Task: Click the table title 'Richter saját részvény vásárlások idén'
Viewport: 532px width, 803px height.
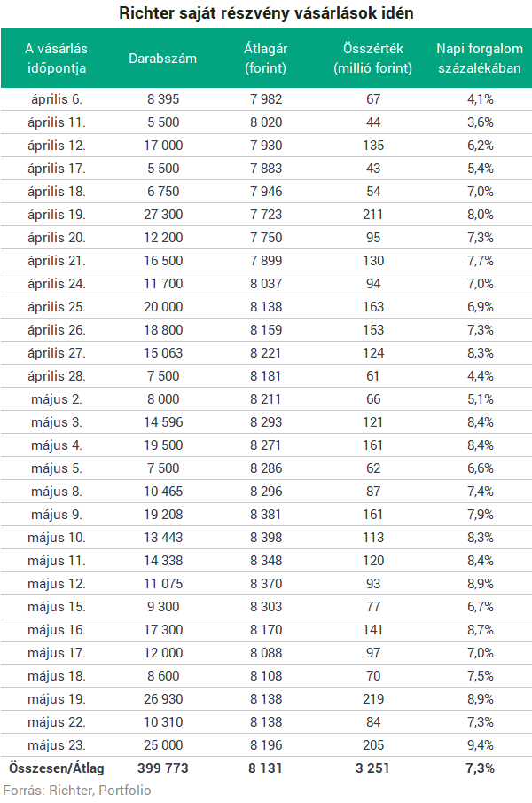Action: [266, 13]
